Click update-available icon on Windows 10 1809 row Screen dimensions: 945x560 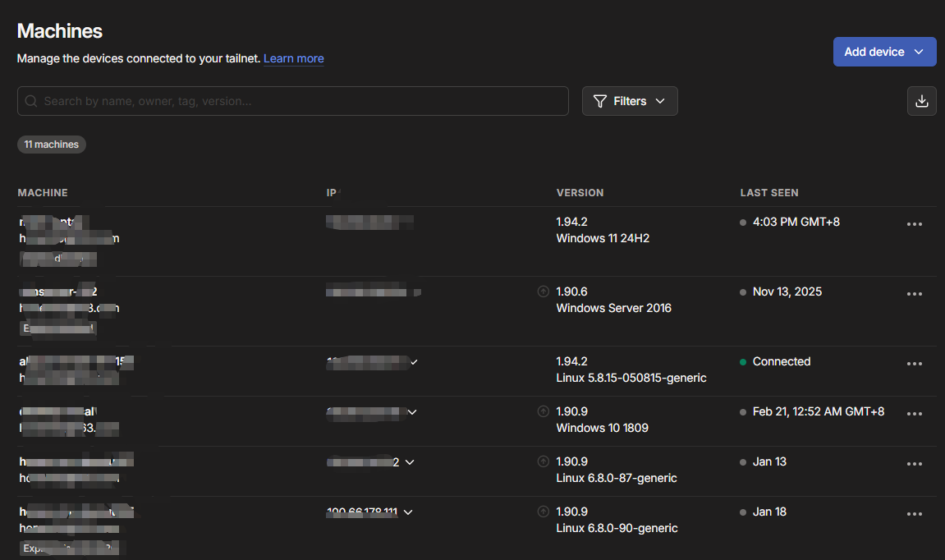click(543, 411)
